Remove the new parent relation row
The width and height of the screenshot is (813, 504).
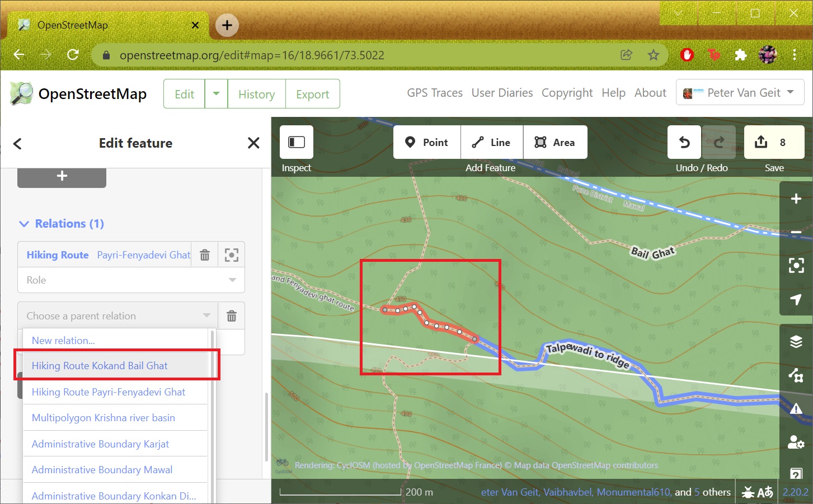pyautogui.click(x=232, y=316)
